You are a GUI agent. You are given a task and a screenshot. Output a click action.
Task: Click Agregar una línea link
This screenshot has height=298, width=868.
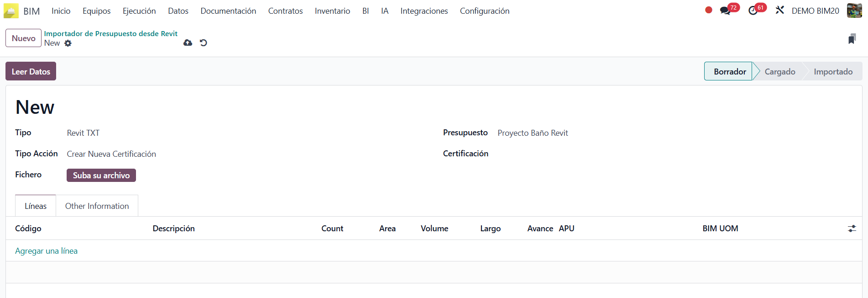(x=46, y=251)
